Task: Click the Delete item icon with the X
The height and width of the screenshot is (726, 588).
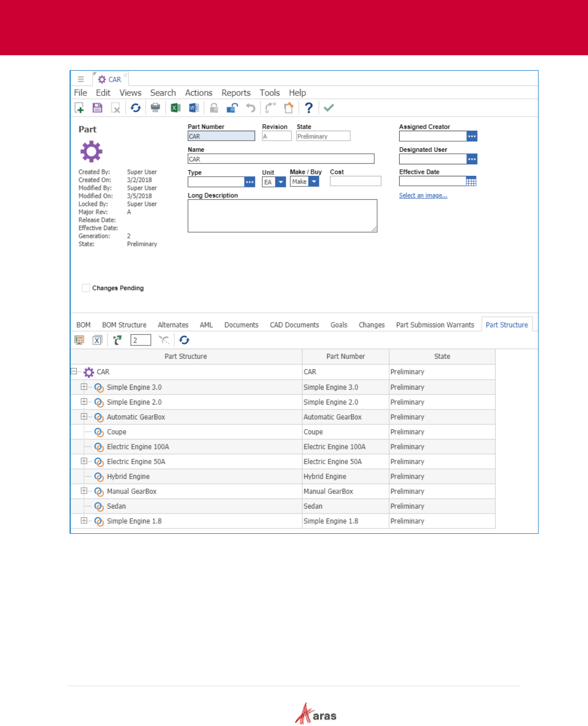Action: [x=116, y=108]
